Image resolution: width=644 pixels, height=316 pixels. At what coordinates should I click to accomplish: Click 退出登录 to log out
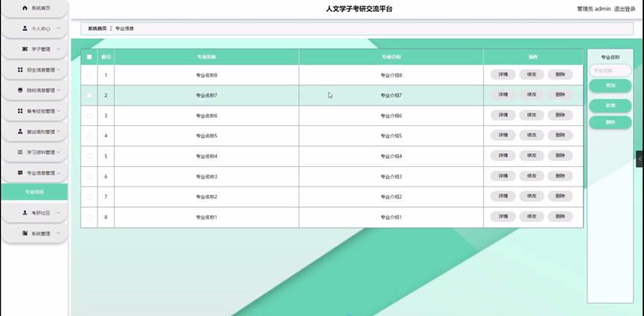tap(625, 9)
